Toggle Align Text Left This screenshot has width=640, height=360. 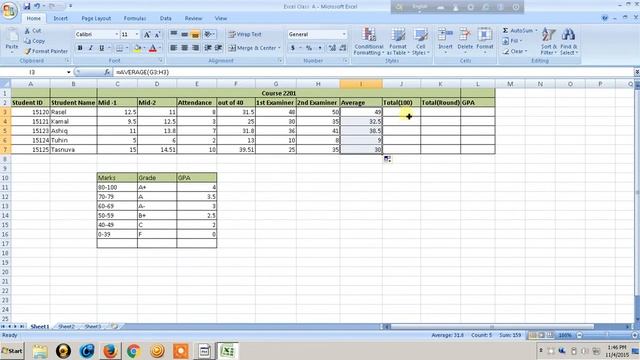173,48
